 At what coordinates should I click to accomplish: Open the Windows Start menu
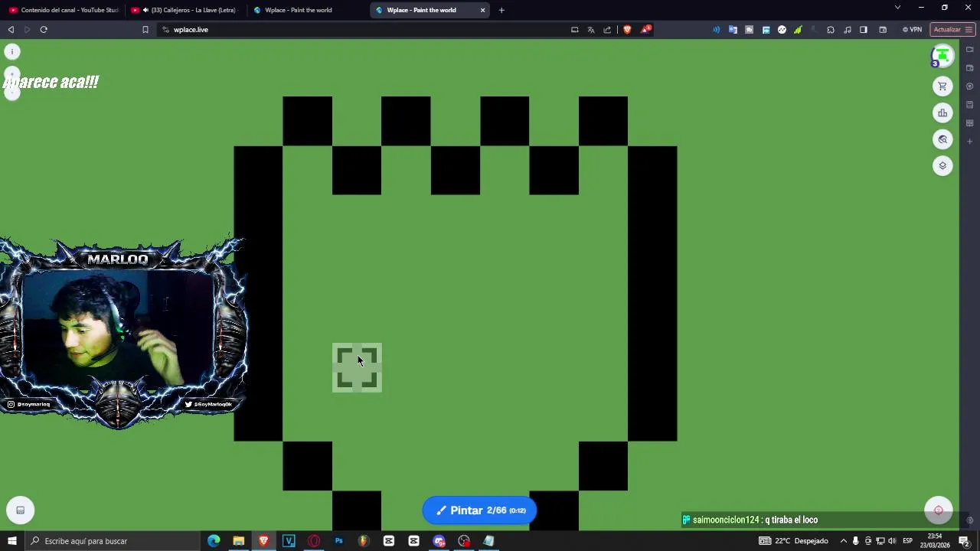pos(11,541)
